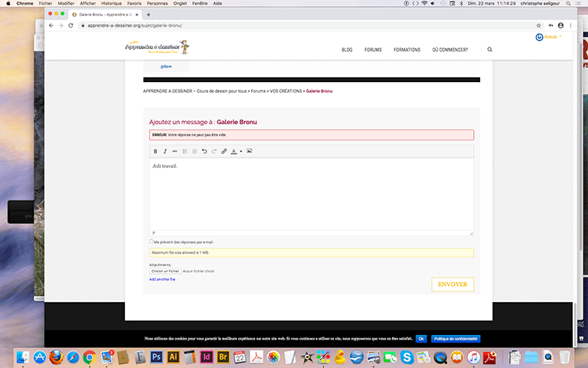Open Illustrator from the dock
This screenshot has height=368, width=588.
click(x=173, y=356)
